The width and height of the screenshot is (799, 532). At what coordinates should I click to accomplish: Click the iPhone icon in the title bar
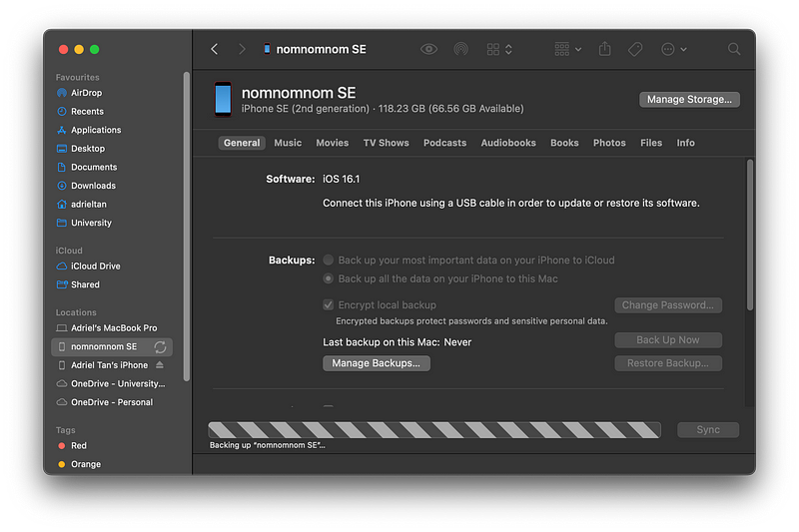click(267, 49)
